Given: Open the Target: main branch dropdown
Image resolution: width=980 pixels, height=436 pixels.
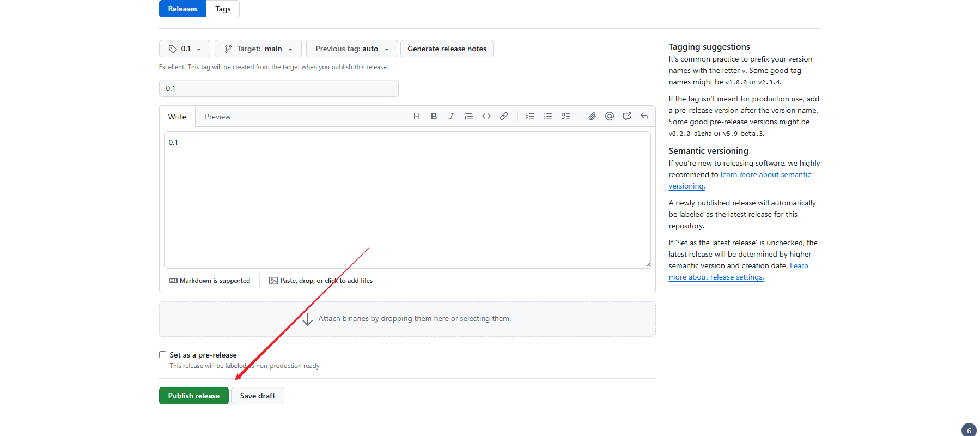Looking at the screenshot, I should [x=258, y=49].
